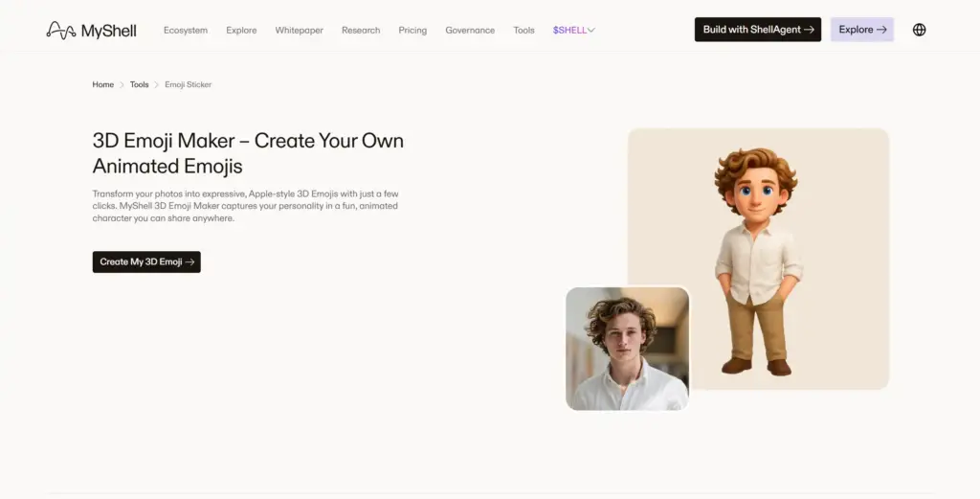Click Create My 3D Emoji button
Screen dimensions: 980x499
tap(146, 262)
